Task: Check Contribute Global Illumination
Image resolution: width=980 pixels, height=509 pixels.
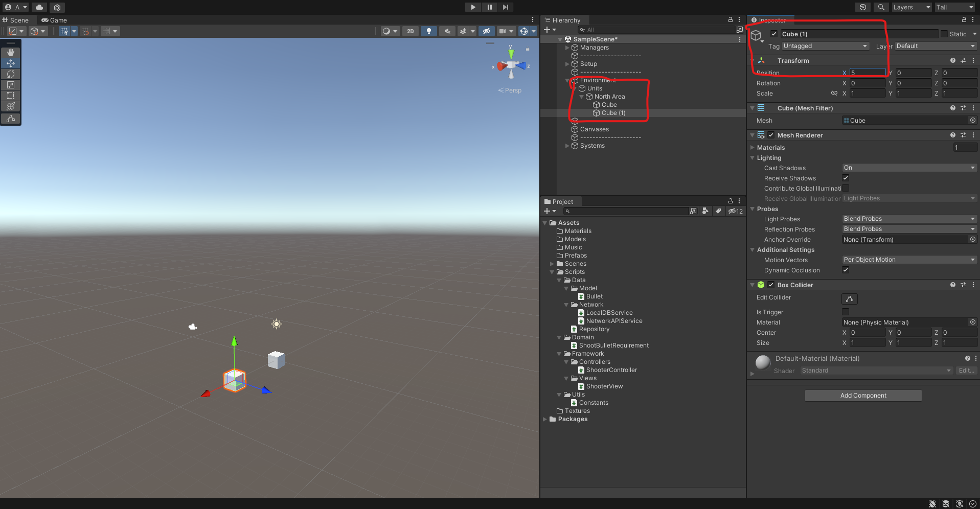Action: 846,188
